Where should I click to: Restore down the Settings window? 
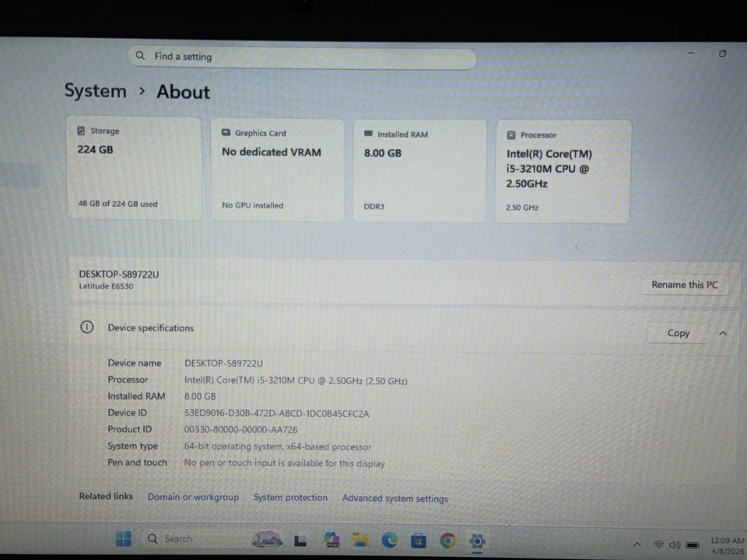pos(723,54)
